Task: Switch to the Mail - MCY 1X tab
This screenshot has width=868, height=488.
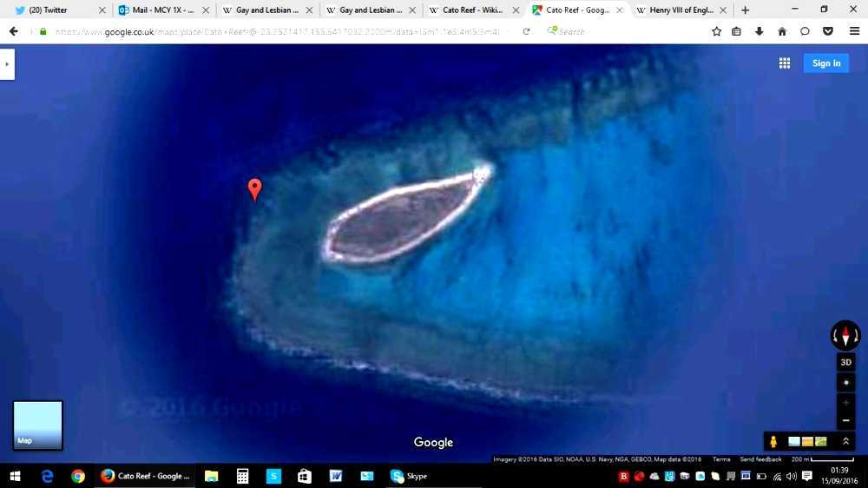Action: point(163,10)
